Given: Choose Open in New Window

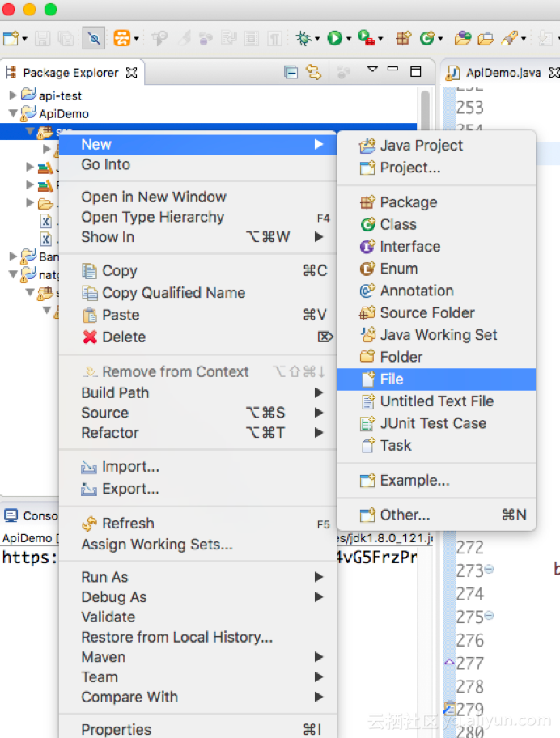Looking at the screenshot, I should [x=197, y=197].
